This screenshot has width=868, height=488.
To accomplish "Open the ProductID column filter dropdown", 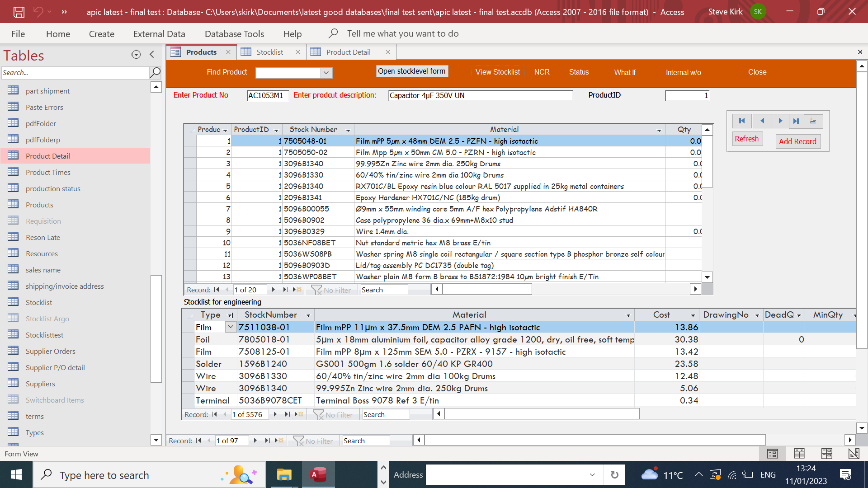I will tap(276, 130).
